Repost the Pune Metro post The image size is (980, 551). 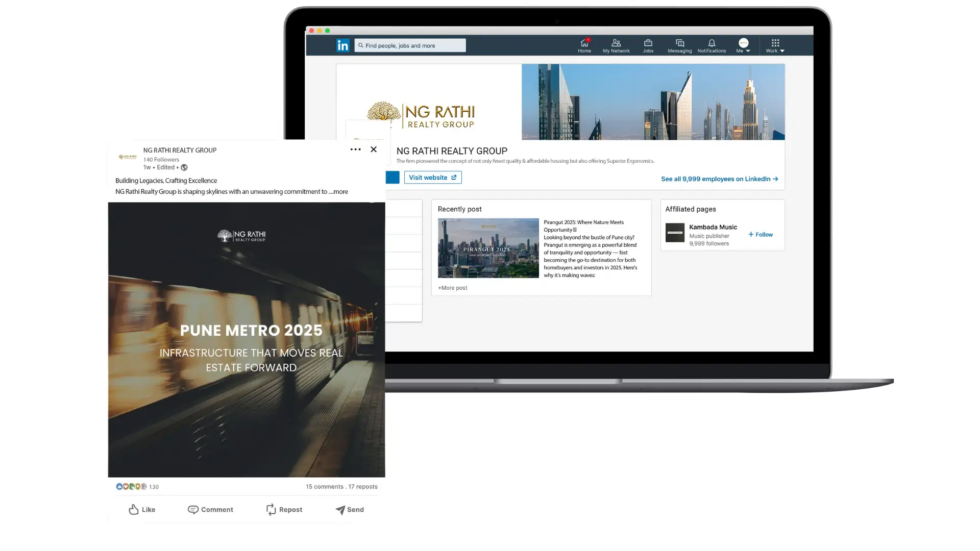(x=284, y=509)
